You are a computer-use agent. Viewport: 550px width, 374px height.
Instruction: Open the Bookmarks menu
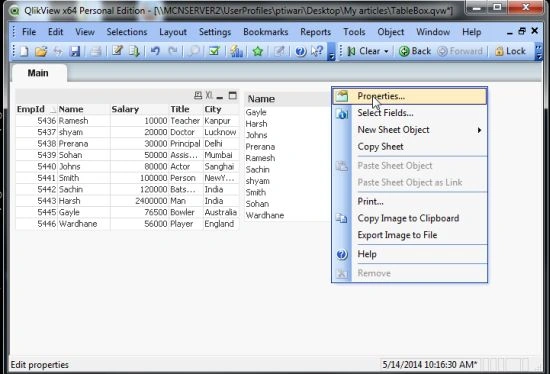[266, 32]
